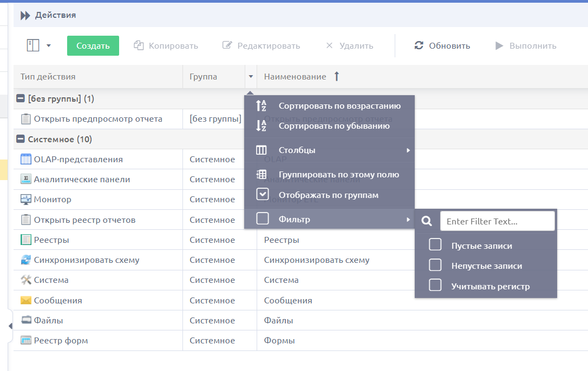Click the Аналитические панели row icon
588x371 pixels.
click(26, 180)
